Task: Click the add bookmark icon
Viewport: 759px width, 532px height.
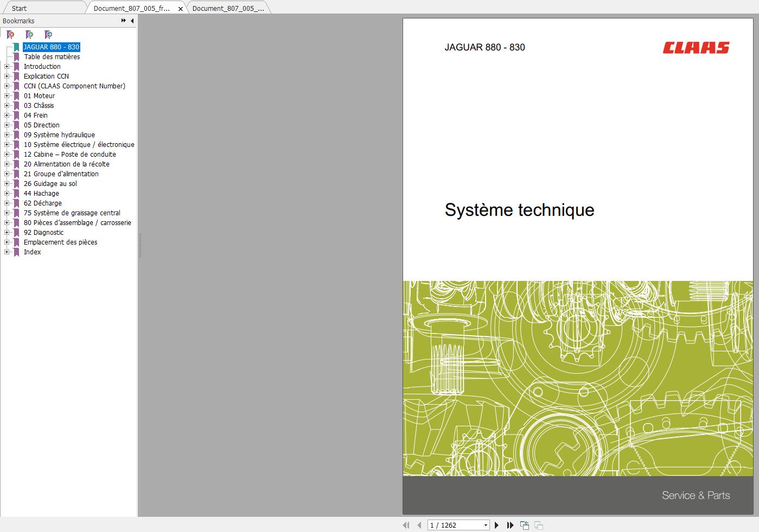Action: (29, 35)
